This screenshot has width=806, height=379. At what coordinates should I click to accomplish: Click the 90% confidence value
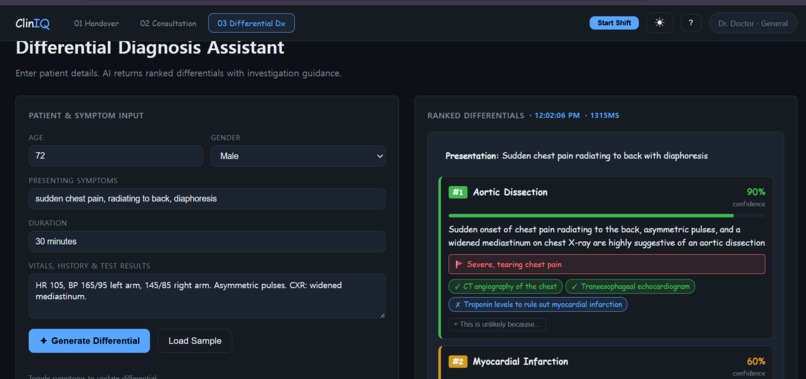pos(756,192)
